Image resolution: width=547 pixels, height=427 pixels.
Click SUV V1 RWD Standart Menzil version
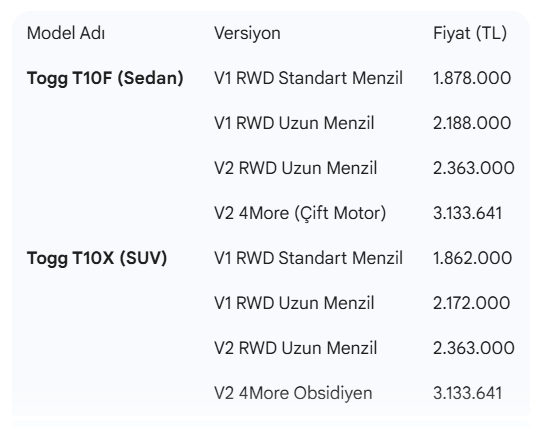[x=308, y=259]
